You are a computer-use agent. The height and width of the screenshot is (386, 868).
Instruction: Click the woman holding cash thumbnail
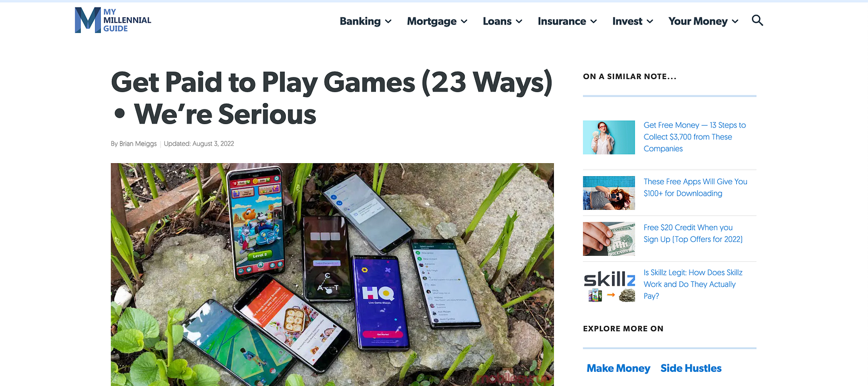pyautogui.click(x=609, y=137)
